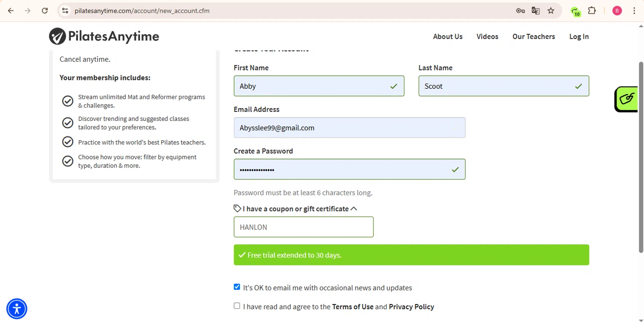Viewport: 644px width, 325px height.
Task: Open site information icon in address bar
Action: [65, 11]
